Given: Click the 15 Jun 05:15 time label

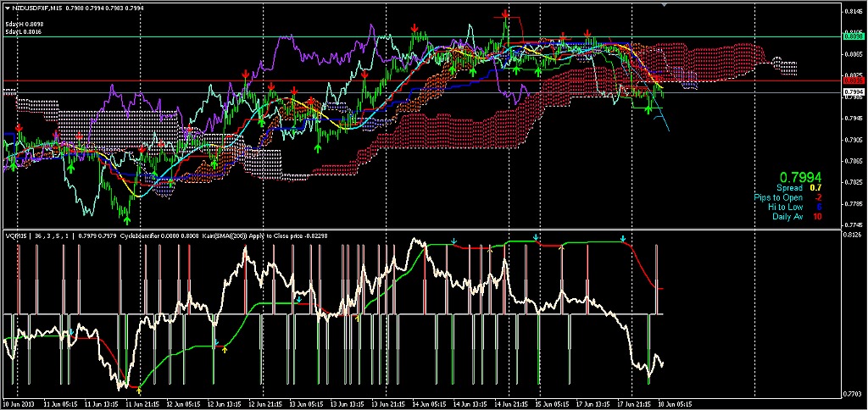Looking at the screenshot, I should (550, 403).
